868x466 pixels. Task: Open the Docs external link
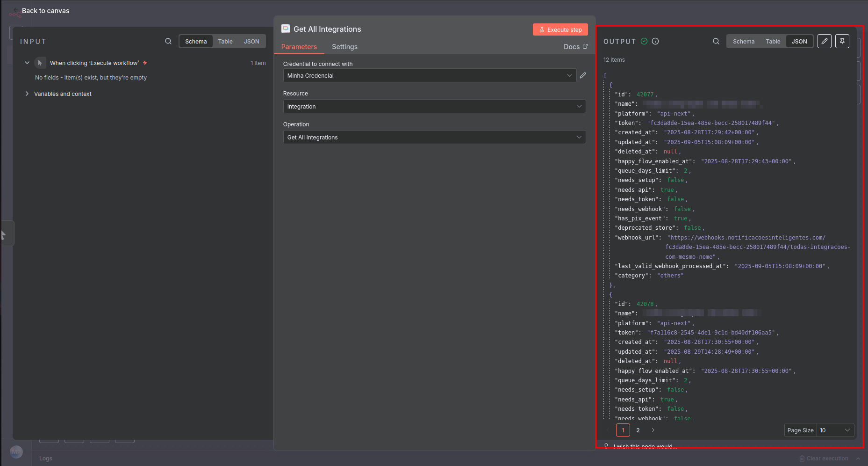click(575, 47)
